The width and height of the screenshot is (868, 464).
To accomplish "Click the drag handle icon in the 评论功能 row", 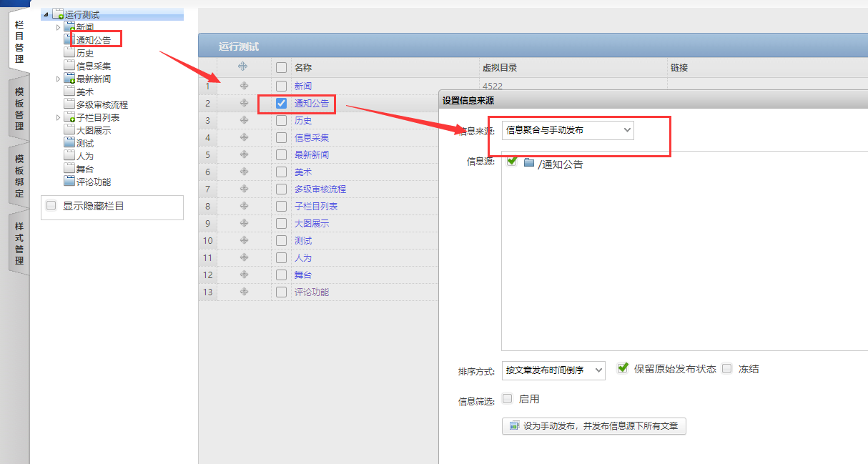I will click(x=243, y=292).
